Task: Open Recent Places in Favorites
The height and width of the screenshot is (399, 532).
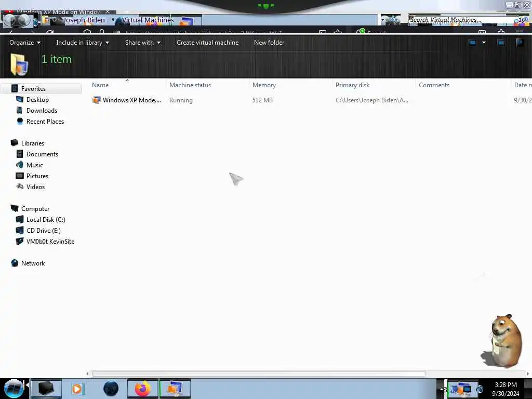Action: (x=45, y=121)
